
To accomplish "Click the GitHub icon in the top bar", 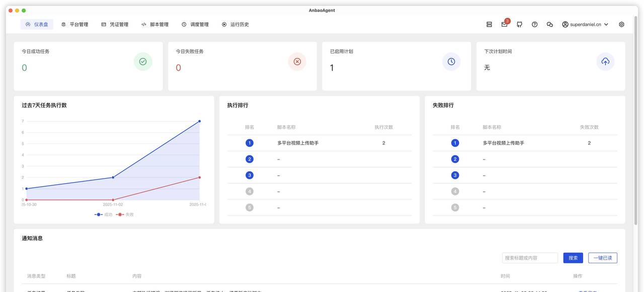I will (518, 23).
